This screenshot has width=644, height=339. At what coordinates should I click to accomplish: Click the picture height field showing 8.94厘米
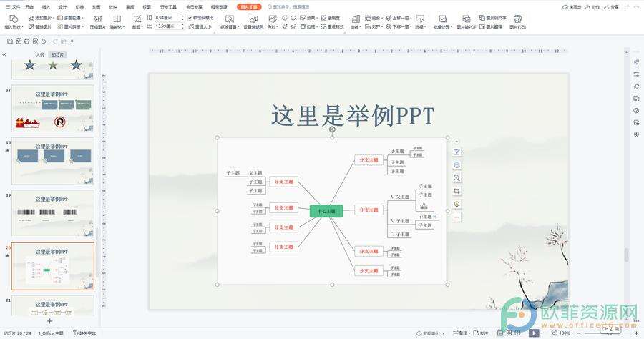coord(168,18)
